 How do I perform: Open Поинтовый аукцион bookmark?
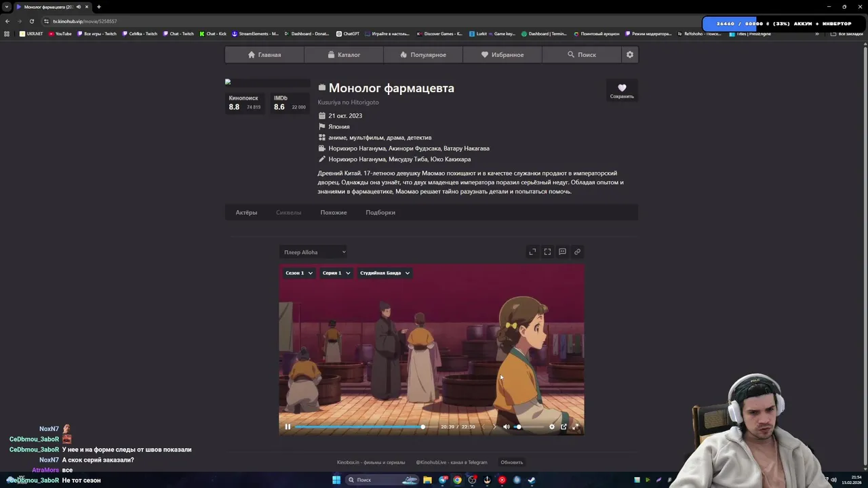596,34
